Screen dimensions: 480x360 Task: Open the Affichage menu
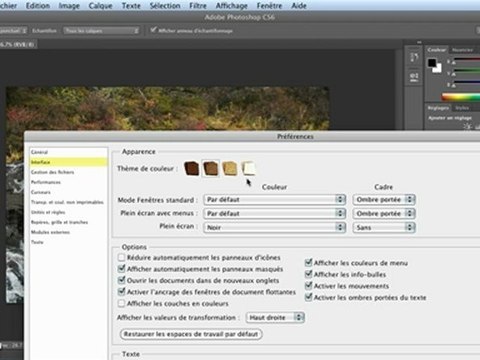(x=232, y=6)
